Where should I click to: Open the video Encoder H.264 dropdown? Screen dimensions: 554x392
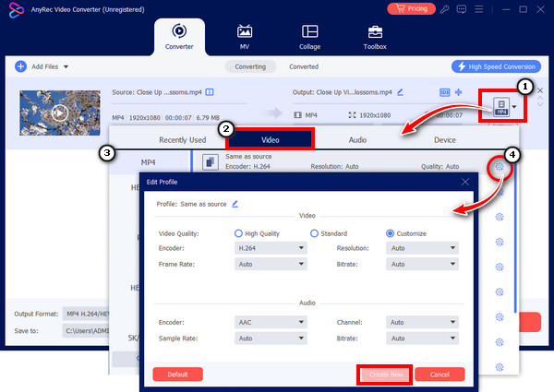(271, 248)
